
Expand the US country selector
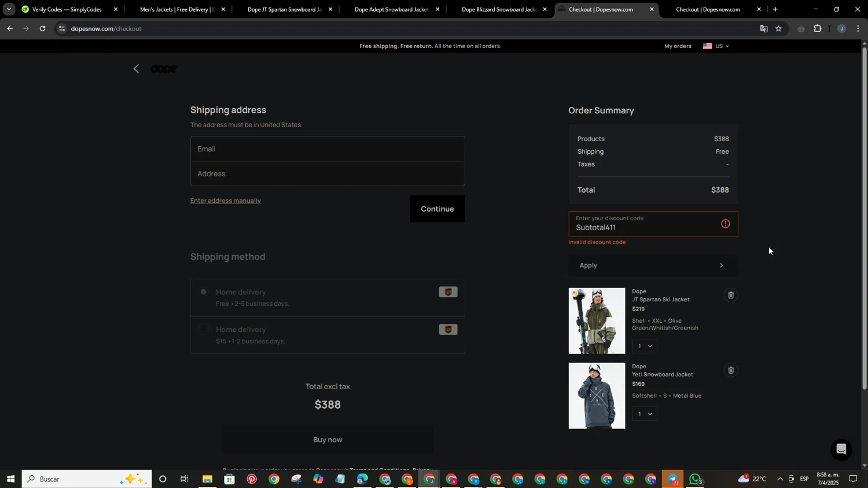click(x=717, y=46)
